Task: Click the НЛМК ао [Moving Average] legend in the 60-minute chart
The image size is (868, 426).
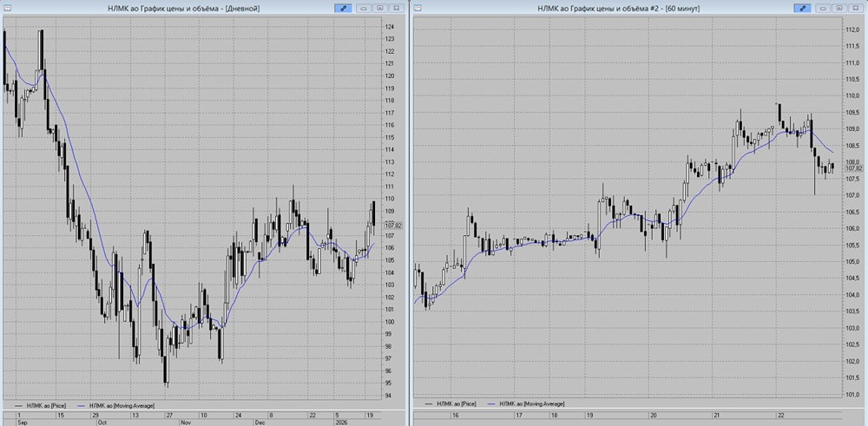Action: 525,404
